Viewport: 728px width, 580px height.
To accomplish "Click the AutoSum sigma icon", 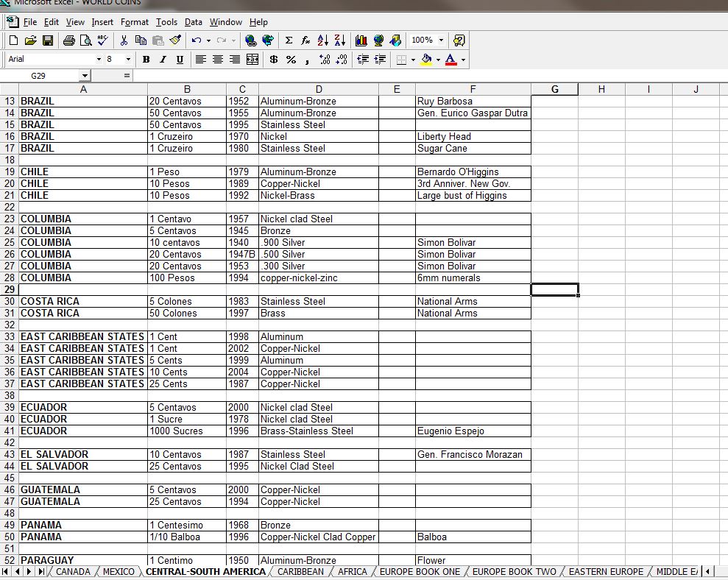I will point(289,40).
